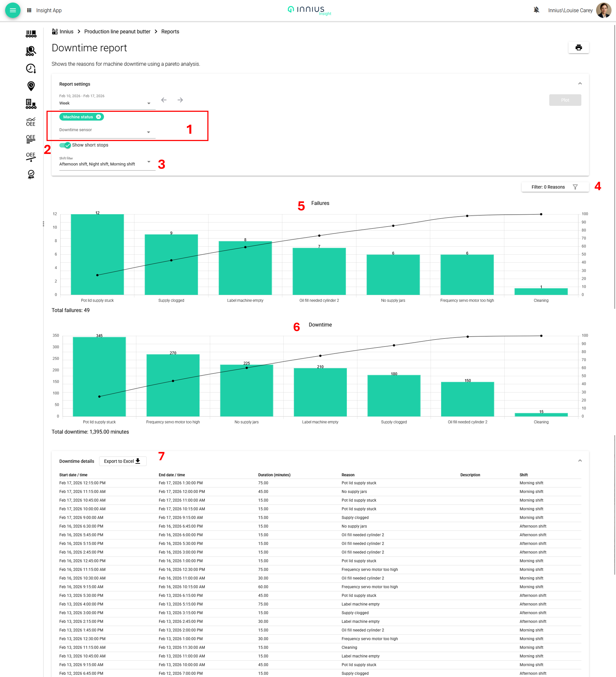Navigate to Production line peanut butter breadcrumb
This screenshot has width=616, height=677.
click(x=117, y=32)
